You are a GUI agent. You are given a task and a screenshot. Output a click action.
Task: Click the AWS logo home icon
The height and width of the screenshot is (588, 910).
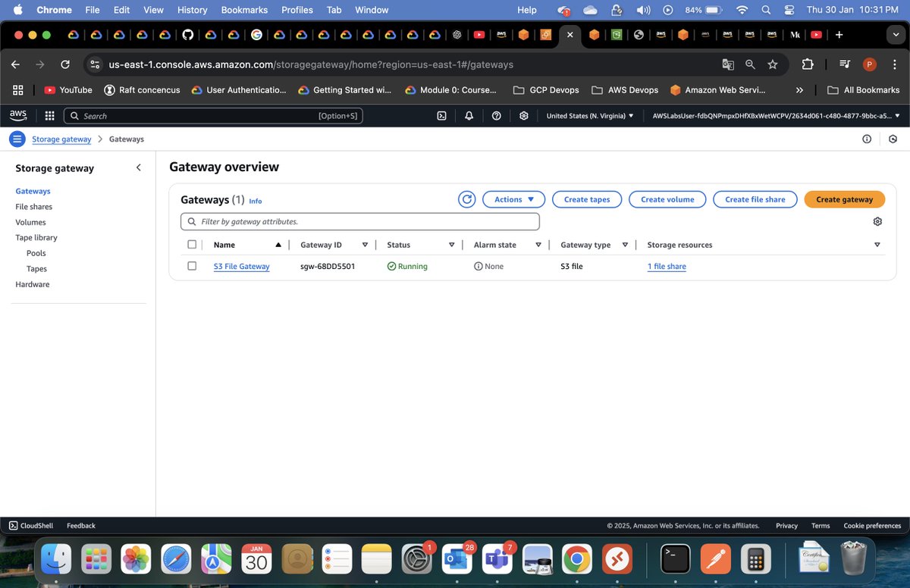click(18, 115)
